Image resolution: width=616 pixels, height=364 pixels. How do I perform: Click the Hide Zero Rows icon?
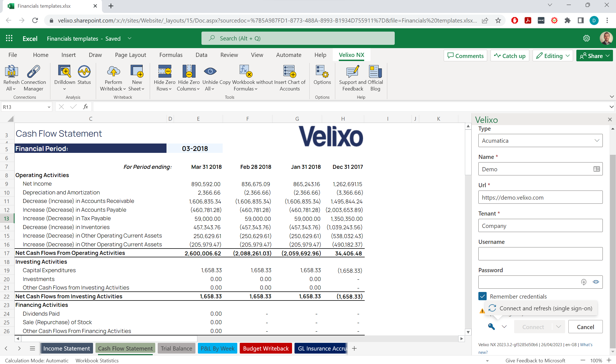[x=165, y=71]
